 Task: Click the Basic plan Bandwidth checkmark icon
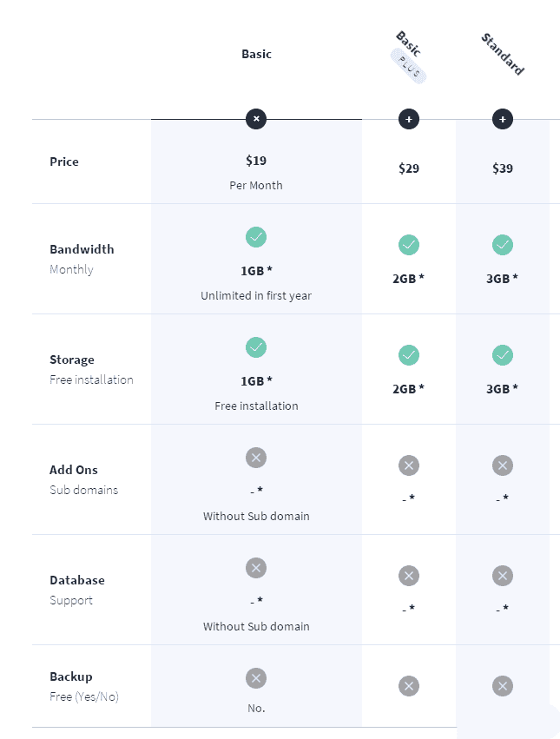tap(256, 237)
